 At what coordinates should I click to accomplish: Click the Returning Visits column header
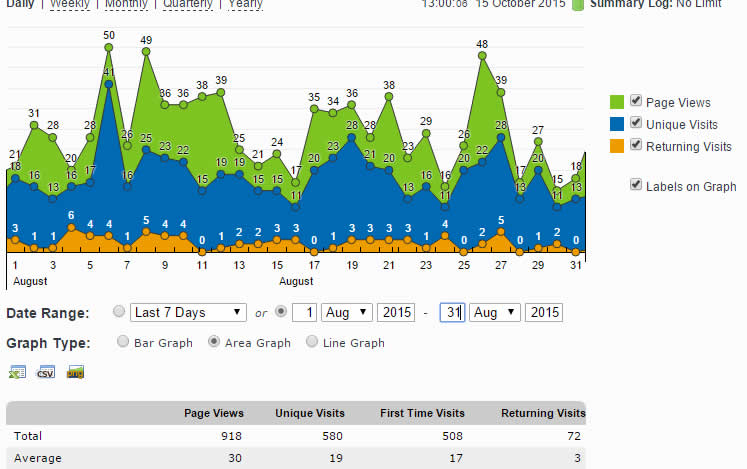[x=543, y=413]
